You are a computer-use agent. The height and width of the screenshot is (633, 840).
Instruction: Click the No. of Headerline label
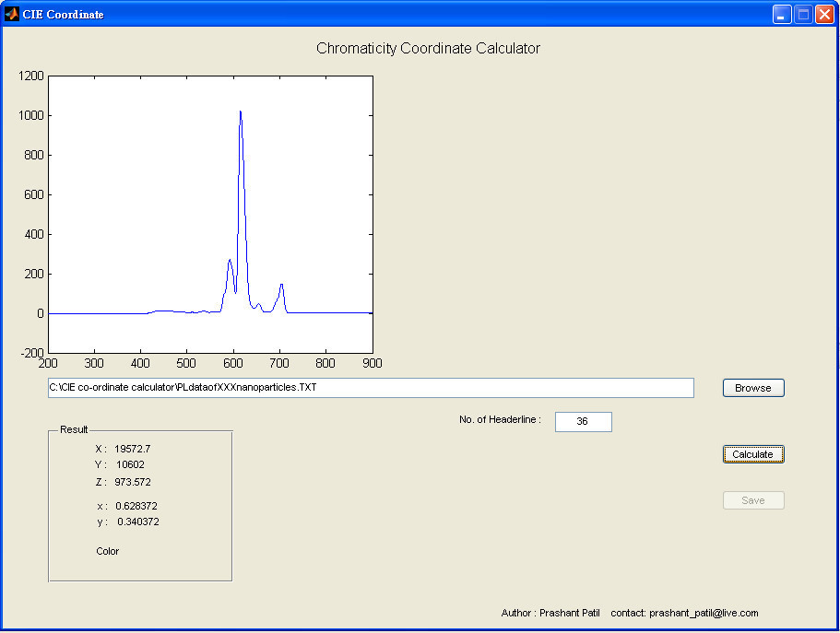click(500, 420)
